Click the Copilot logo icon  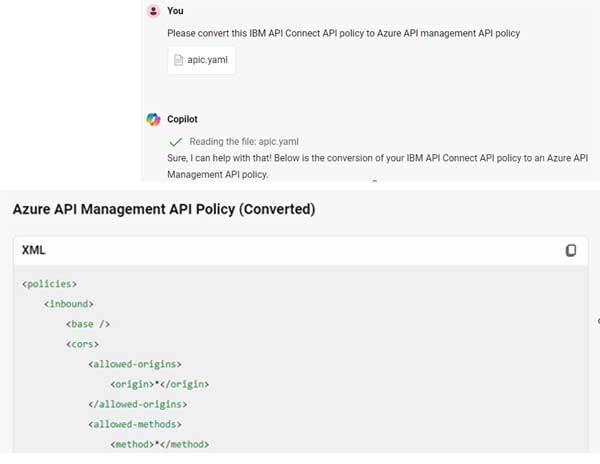point(153,119)
